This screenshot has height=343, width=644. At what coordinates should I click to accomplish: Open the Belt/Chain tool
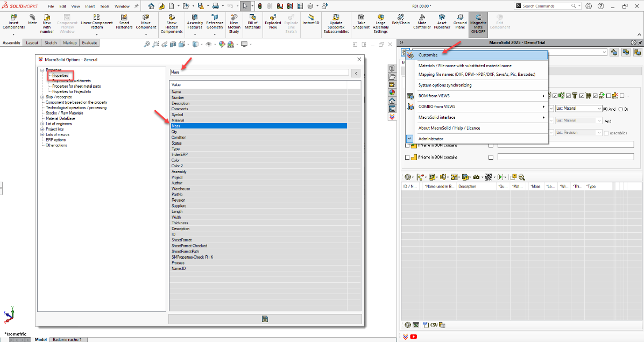pos(401,19)
